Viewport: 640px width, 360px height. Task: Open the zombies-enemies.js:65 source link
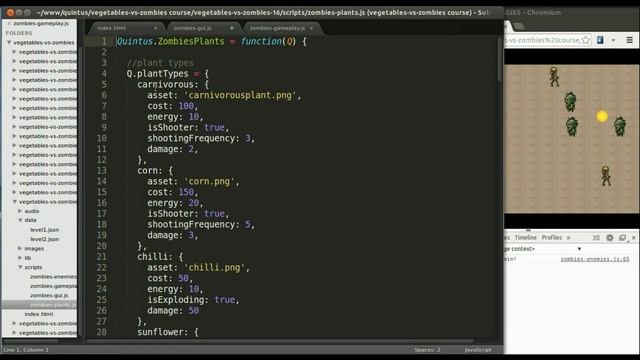point(595,259)
